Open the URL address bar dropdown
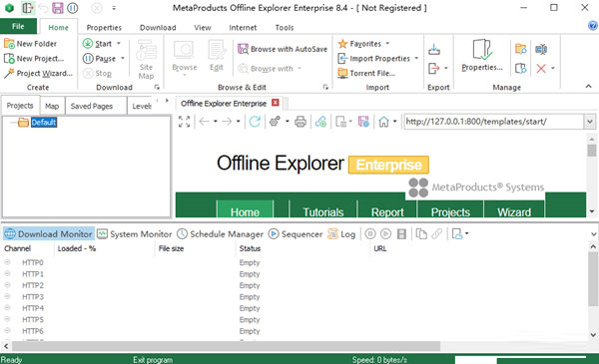599x364 pixels. point(589,122)
